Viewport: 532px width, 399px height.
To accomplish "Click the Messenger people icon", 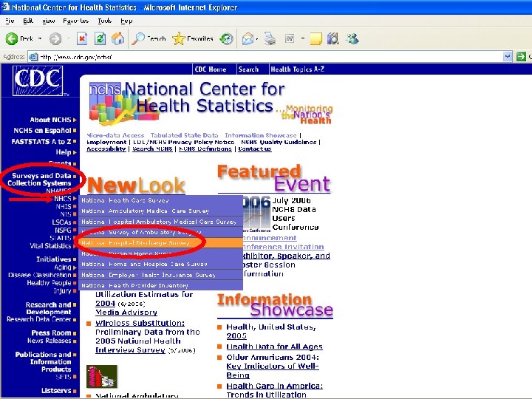I will tap(353, 38).
